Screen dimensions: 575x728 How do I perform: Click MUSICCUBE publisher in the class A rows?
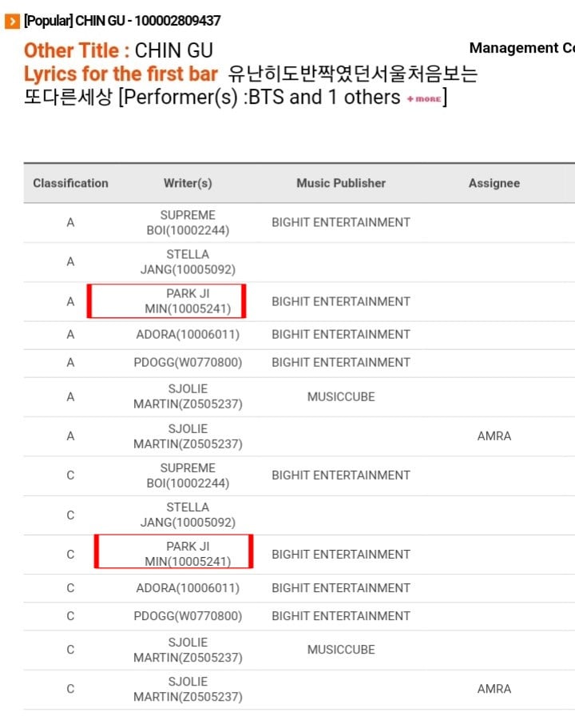pyautogui.click(x=341, y=397)
